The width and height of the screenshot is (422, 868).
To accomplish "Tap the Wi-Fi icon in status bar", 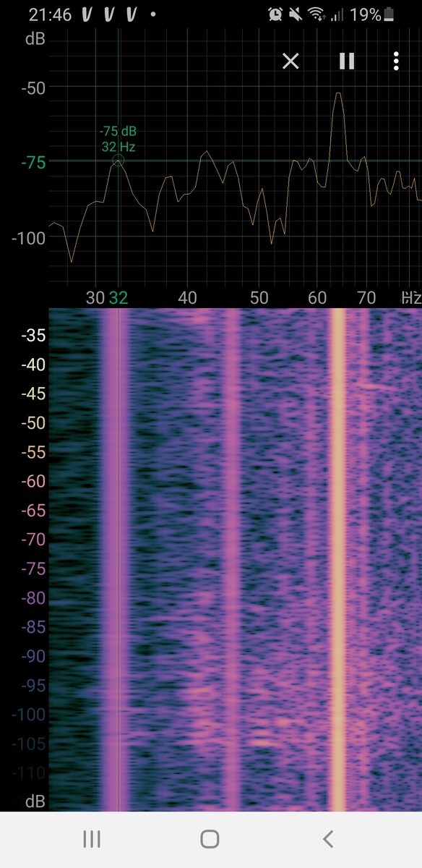I will point(316,14).
